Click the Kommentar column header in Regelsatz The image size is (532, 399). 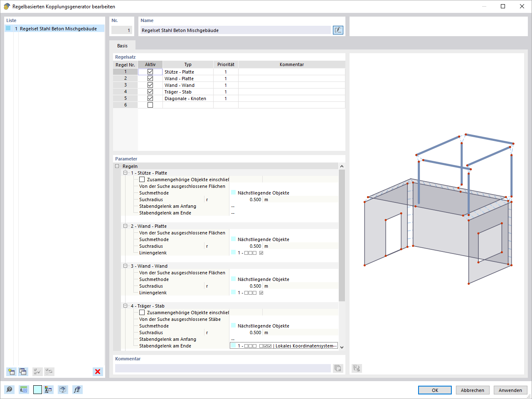click(292, 65)
